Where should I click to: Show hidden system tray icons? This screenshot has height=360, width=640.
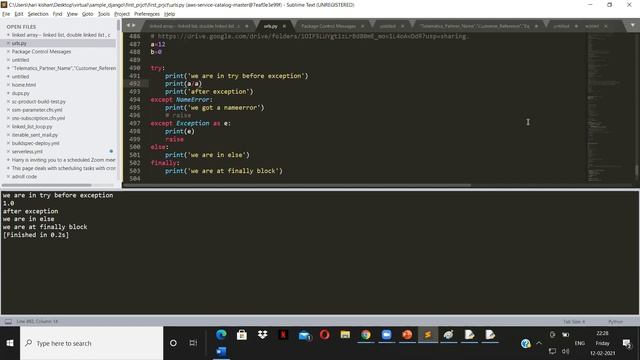coord(539,344)
